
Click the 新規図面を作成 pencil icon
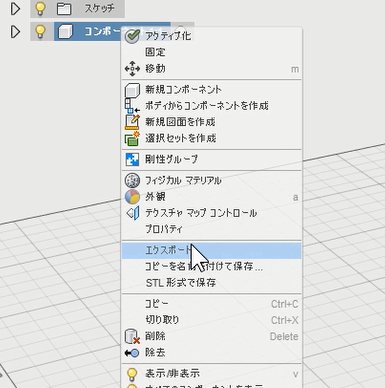click(132, 122)
